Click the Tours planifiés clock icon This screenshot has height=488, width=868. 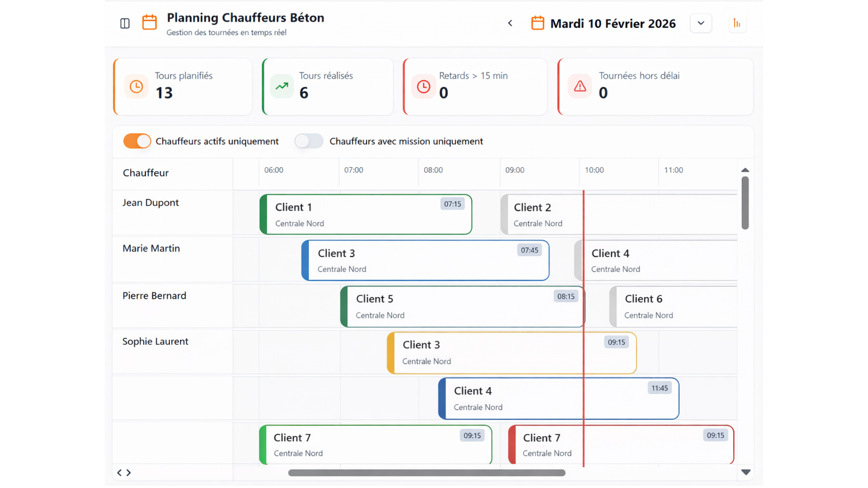pos(136,86)
